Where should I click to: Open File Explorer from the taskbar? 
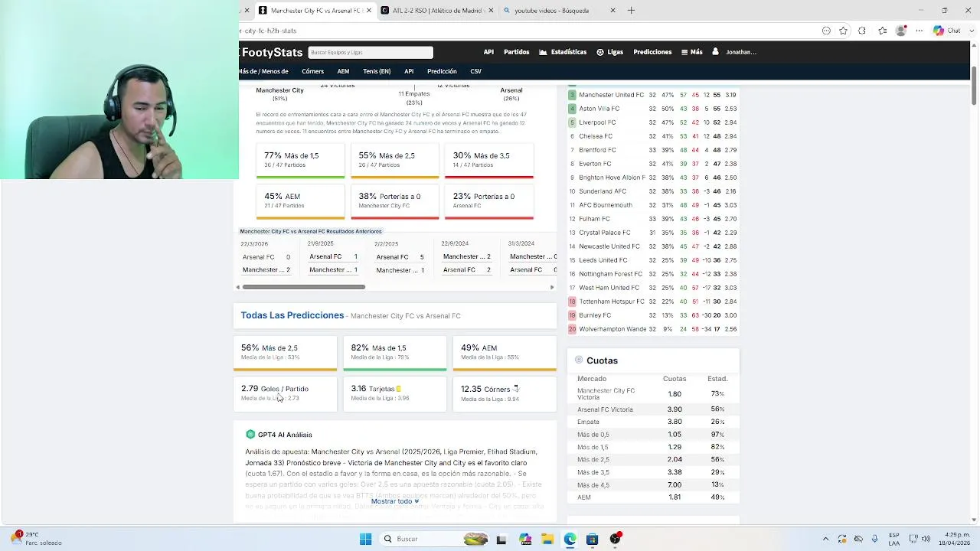coord(547,539)
